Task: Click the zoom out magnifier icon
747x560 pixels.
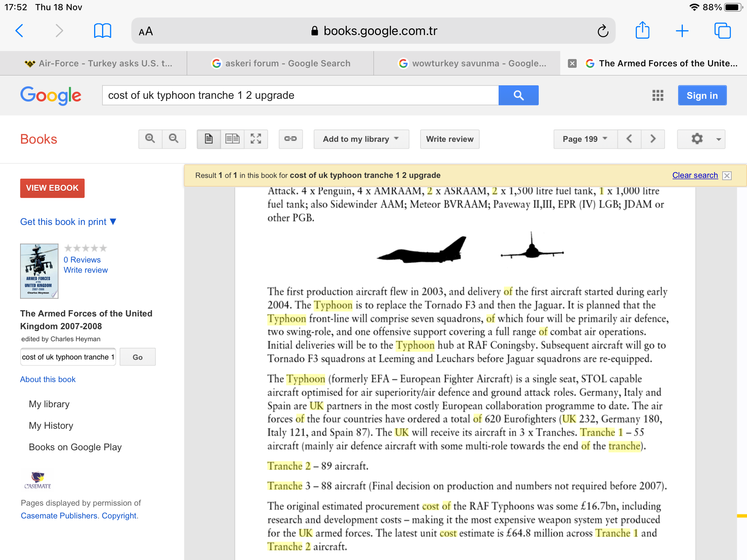Action: (x=174, y=139)
